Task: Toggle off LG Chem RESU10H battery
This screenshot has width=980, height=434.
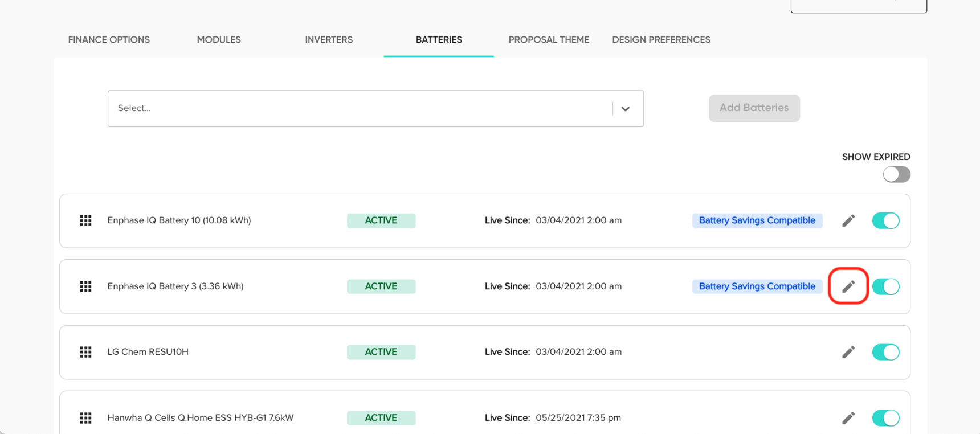Action: tap(885, 352)
